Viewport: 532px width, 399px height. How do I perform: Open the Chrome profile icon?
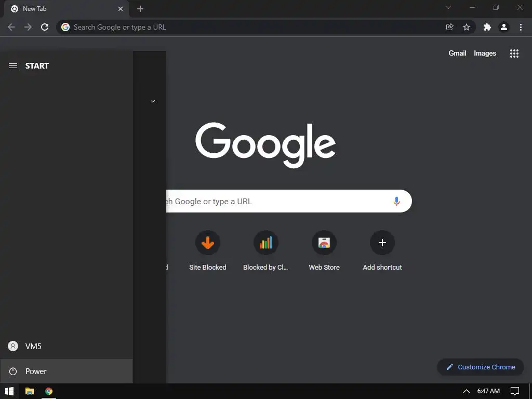coord(504,27)
